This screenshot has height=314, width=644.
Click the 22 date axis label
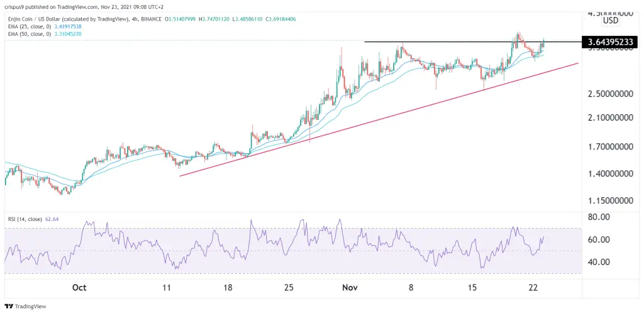pos(533,288)
